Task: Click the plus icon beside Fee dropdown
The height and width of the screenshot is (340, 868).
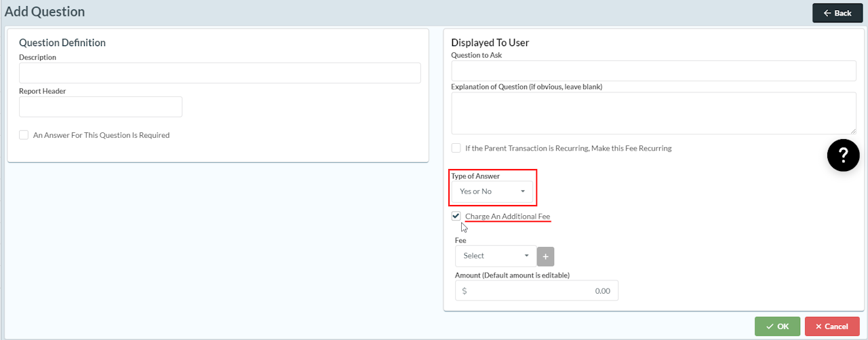Action: (x=546, y=256)
